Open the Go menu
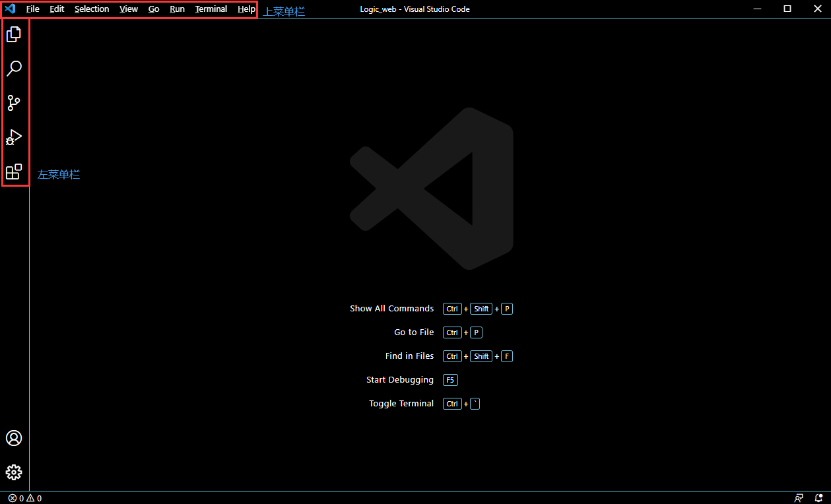The width and height of the screenshot is (831, 504). [154, 9]
